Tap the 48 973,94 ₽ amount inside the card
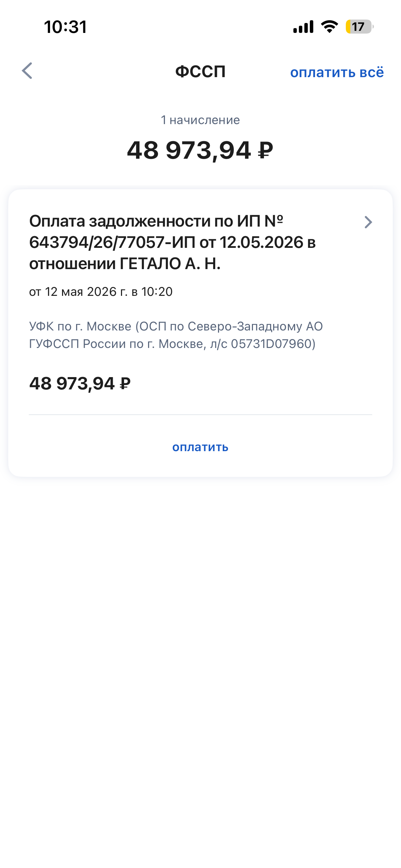This screenshot has height=868, width=401. [80, 384]
